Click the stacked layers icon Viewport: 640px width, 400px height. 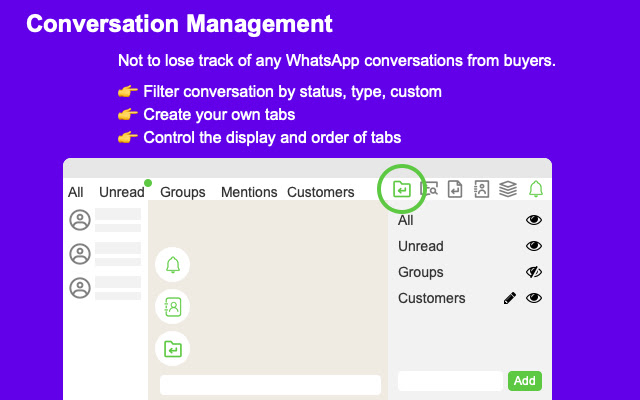pos(508,188)
